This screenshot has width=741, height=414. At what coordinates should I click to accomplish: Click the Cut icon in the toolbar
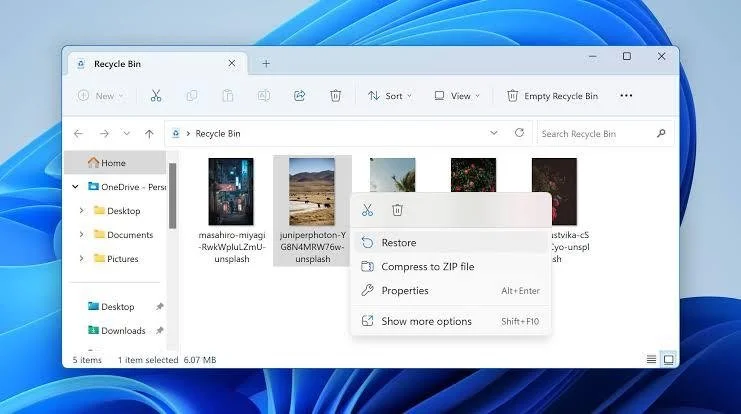pyautogui.click(x=156, y=96)
